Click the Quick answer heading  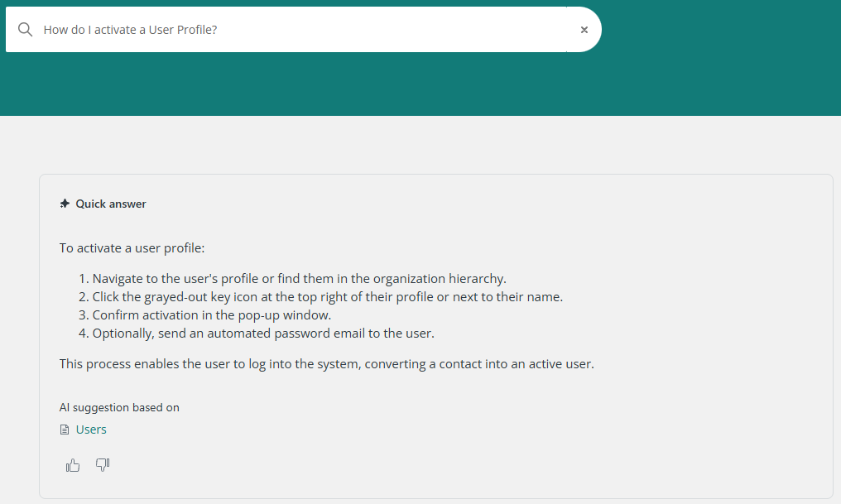coord(111,204)
